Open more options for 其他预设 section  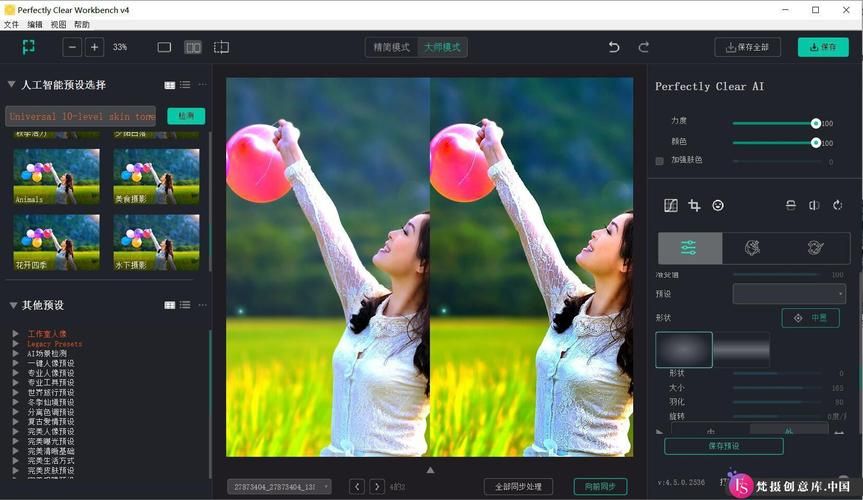(x=203, y=305)
